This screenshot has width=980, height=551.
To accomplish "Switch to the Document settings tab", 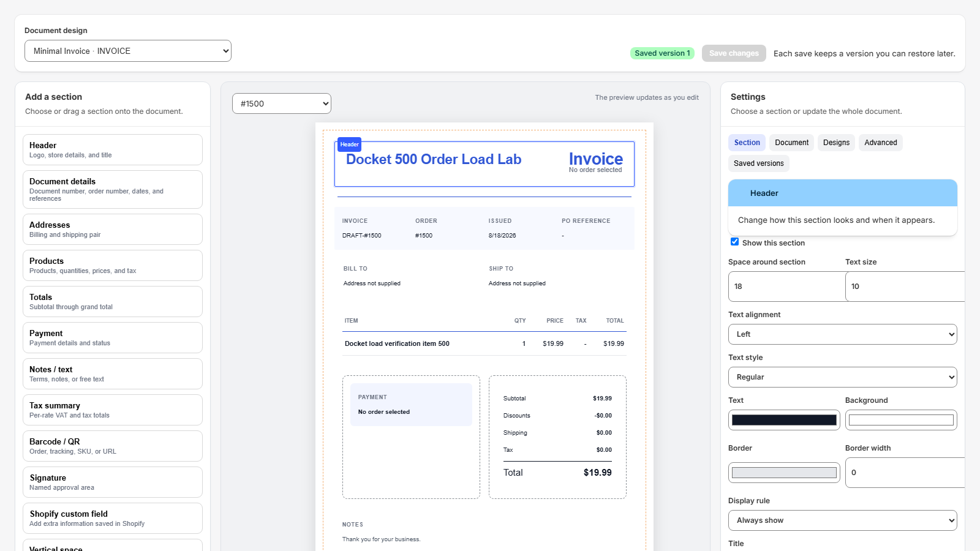I will (792, 143).
